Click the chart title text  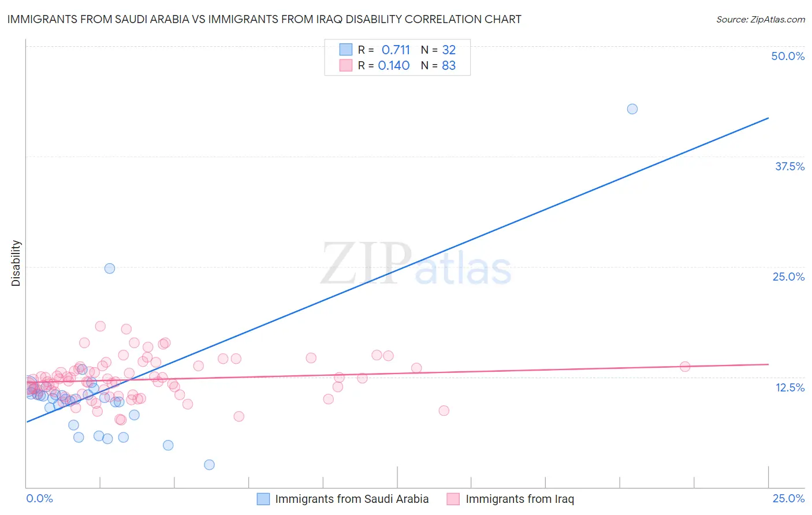(264, 19)
